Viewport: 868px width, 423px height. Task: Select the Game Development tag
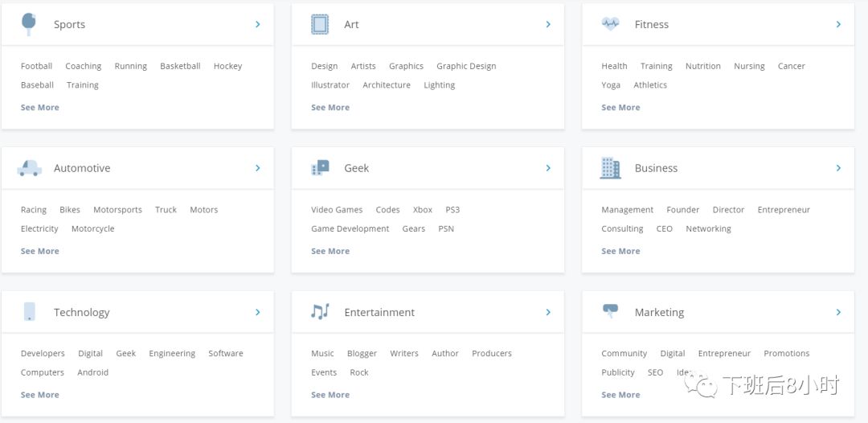350,228
